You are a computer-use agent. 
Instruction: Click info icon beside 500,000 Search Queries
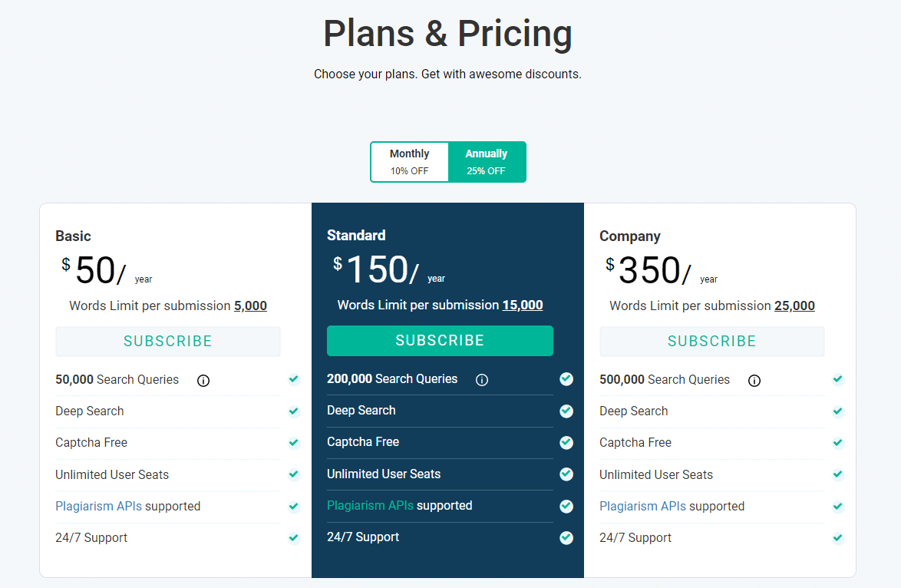[754, 381]
